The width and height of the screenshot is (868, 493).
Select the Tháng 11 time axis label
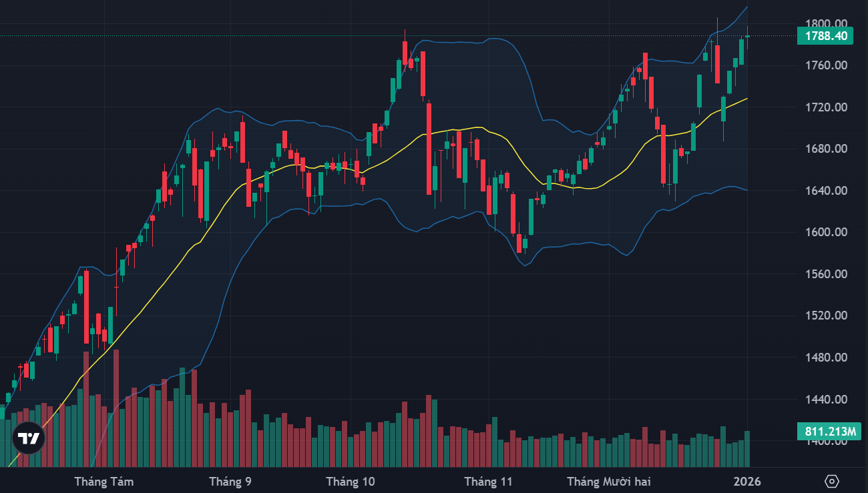(x=488, y=481)
